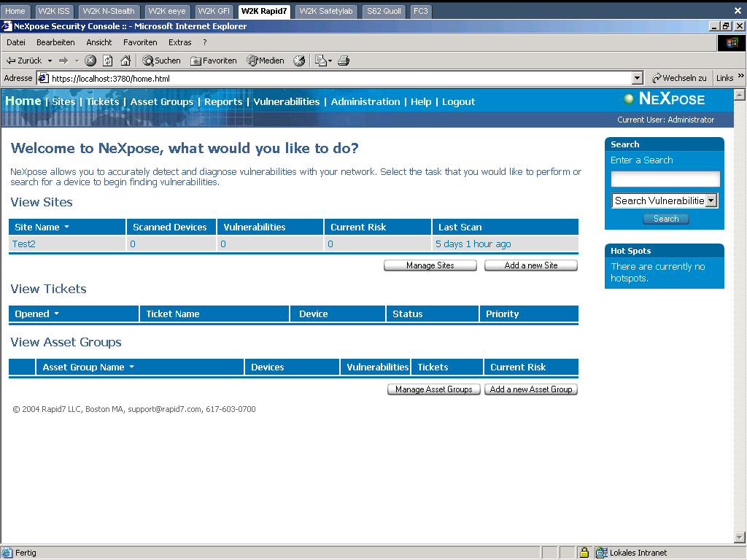Switch to the S62 Quoll tab
The height and width of the screenshot is (560, 747).
(x=384, y=11)
